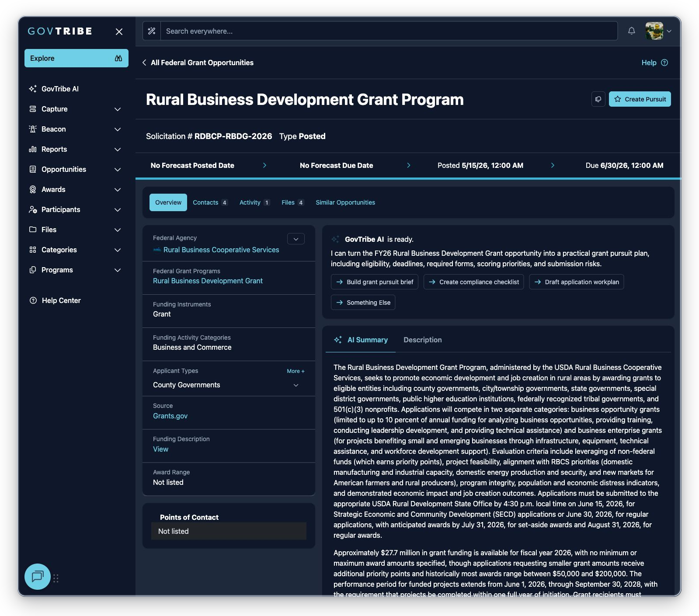
Task: Click the Explore button in sidebar
Action: pos(77,58)
